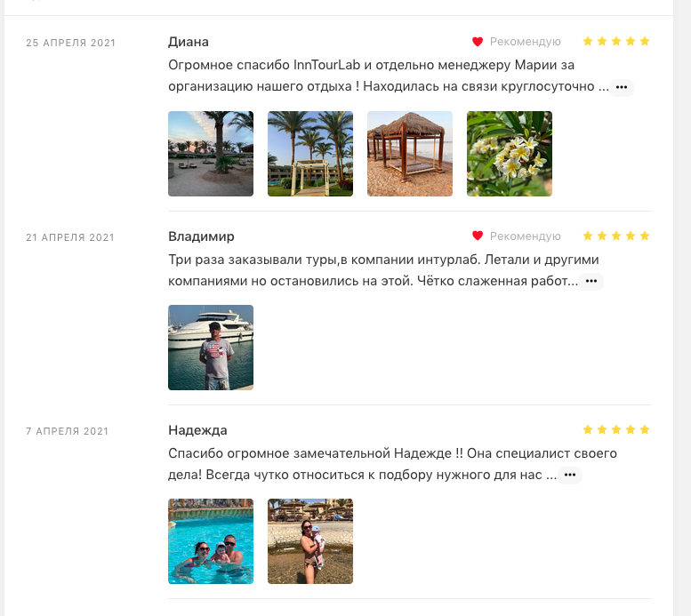Click the star rating on Владимир's review

616,236
